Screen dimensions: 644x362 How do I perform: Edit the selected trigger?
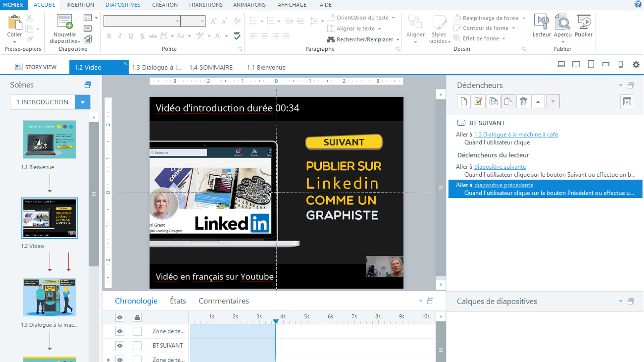click(x=478, y=102)
